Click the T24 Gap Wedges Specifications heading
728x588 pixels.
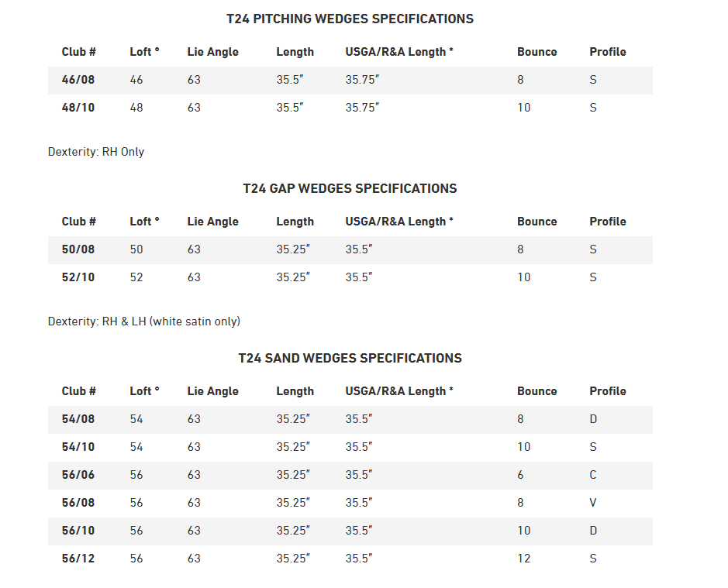point(350,188)
